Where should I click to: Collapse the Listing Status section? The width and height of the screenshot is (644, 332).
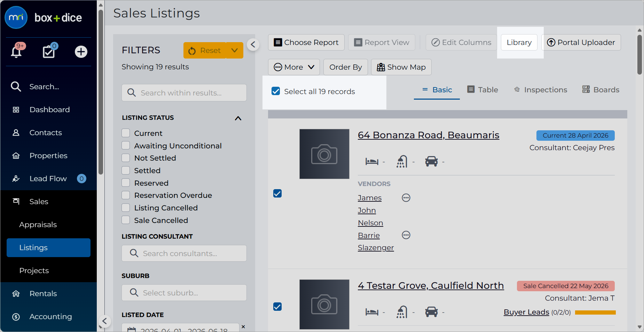238,118
